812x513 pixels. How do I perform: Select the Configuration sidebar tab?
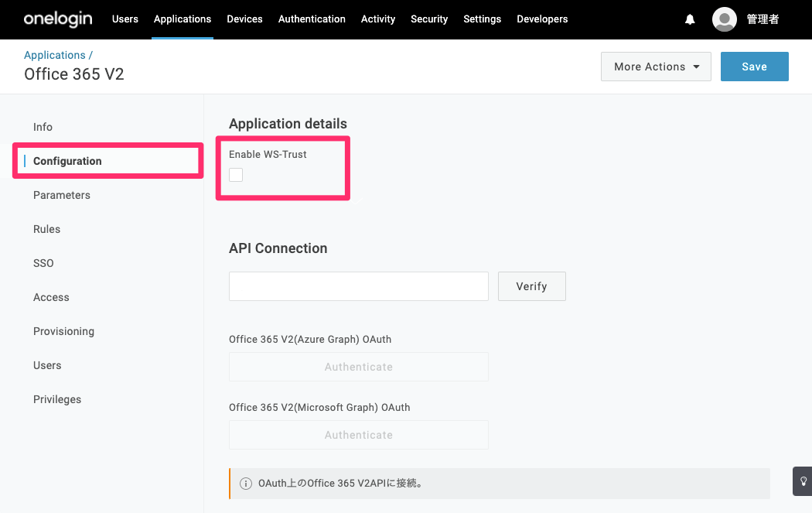click(67, 161)
